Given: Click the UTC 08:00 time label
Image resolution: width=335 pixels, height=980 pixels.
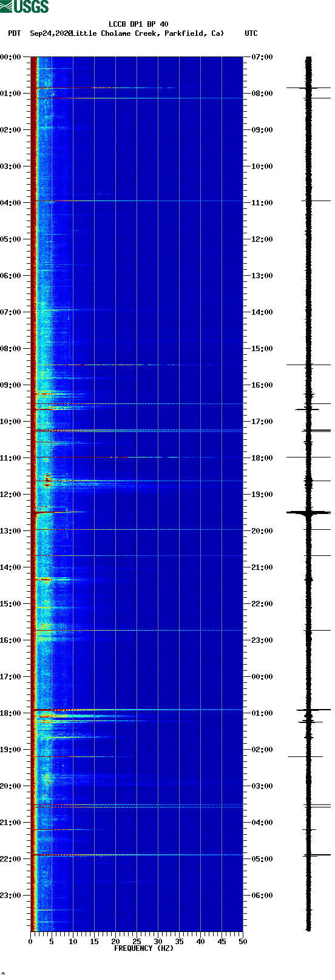Looking at the screenshot, I should (x=262, y=94).
